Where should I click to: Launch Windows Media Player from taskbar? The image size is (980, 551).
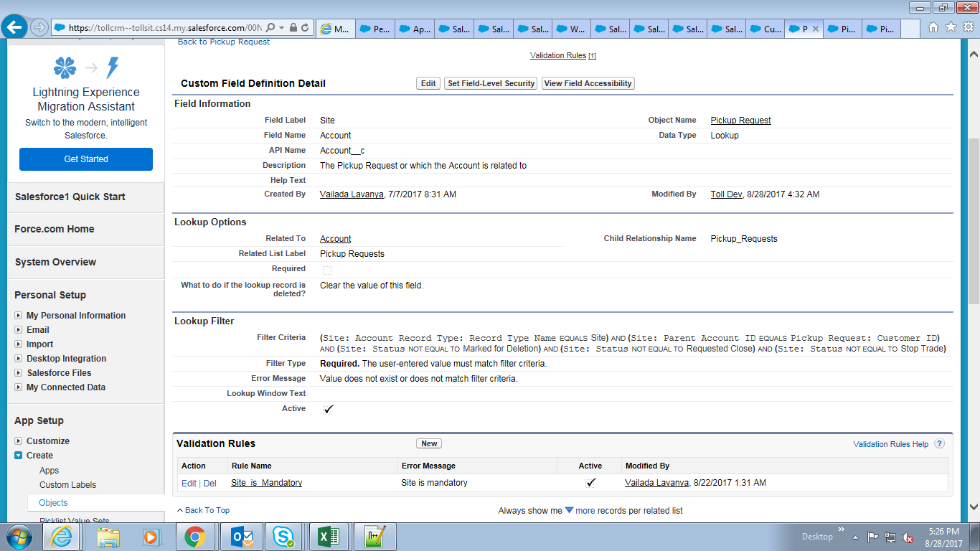click(151, 536)
